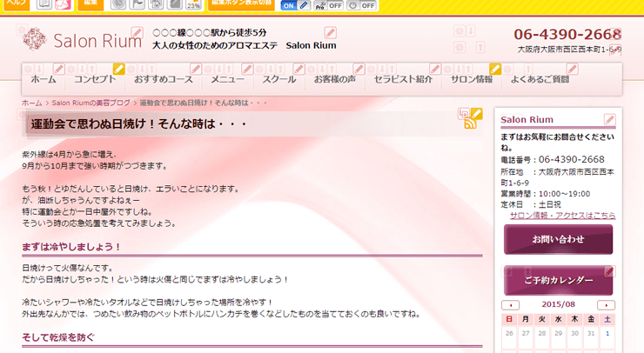Image resolution: width=644 pixels, height=353 pixels.
Task: Click the 06-4390-2668 phone number in header
Action: [x=567, y=34]
